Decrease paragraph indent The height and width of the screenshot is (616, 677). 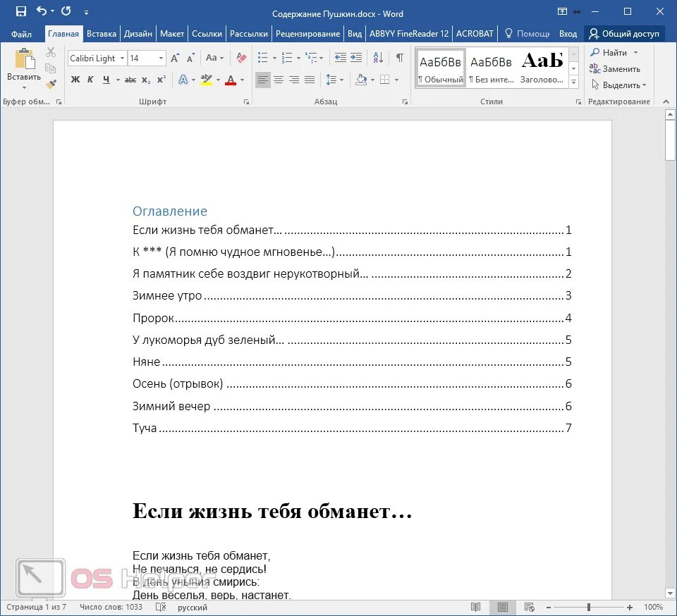[x=340, y=57]
